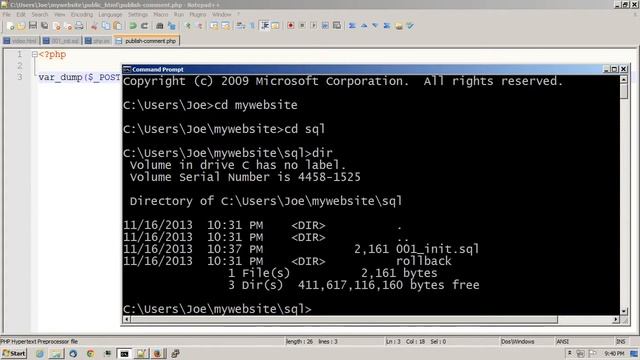
Task: Click the Command Prompt horizontal scrollbar thumb
Action: [x=344, y=320]
